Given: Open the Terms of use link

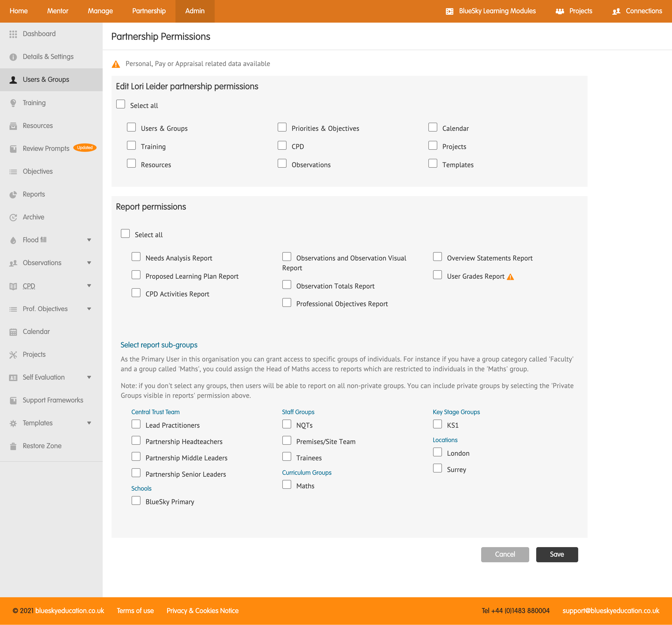Looking at the screenshot, I should [x=135, y=611].
